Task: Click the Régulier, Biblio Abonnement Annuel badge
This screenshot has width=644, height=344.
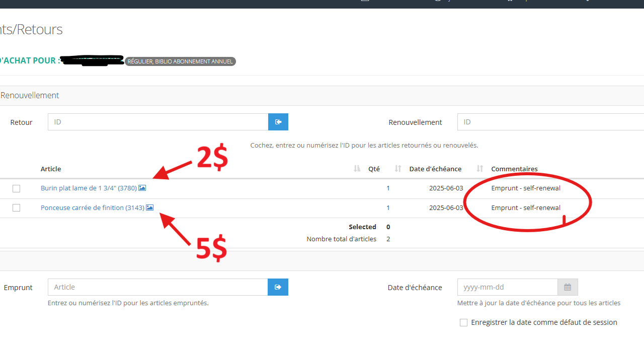Action: click(x=180, y=61)
